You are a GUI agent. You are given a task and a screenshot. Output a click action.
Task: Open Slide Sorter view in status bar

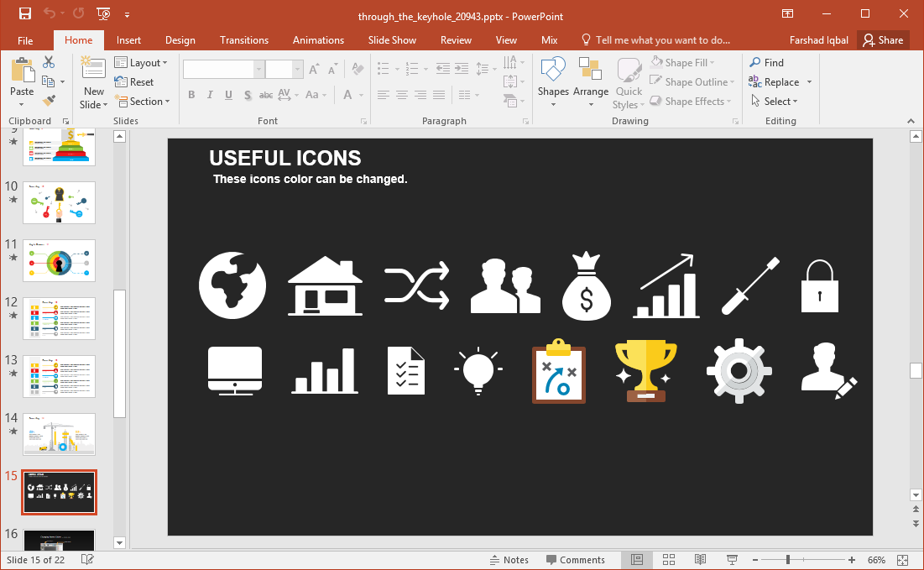point(669,560)
